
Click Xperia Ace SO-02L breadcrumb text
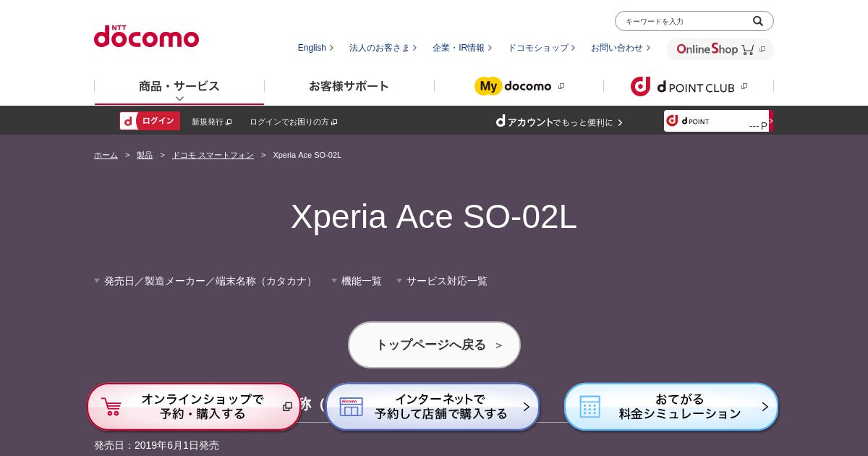307,155
